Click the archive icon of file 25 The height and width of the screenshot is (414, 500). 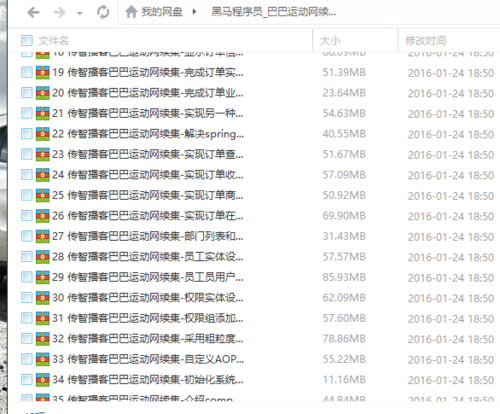[x=43, y=195]
